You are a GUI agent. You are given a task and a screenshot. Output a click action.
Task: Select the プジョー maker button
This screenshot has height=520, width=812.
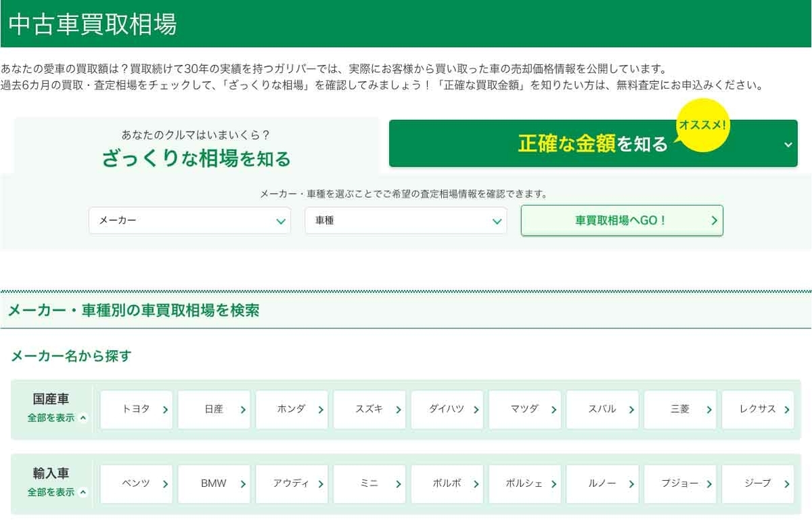point(680,484)
